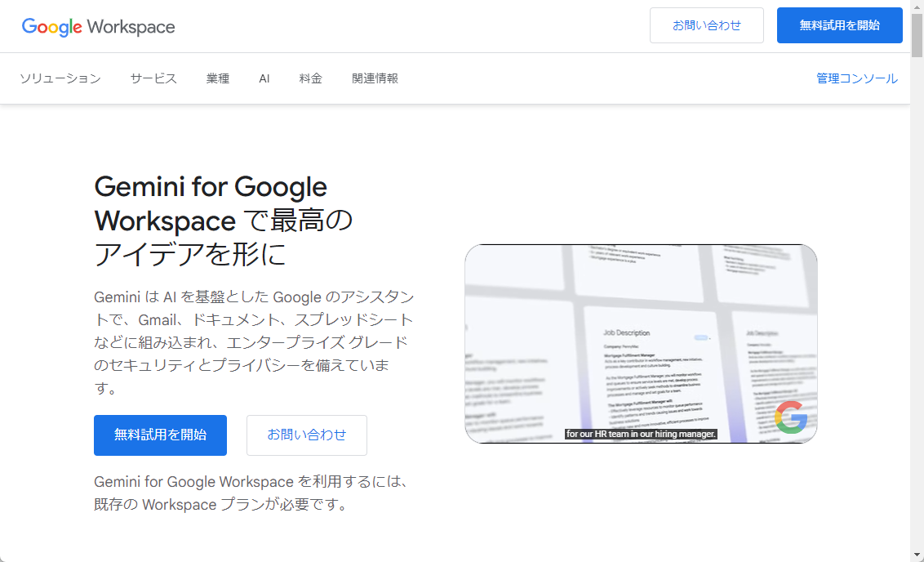The image size is (924, 562).
Task: Click the 無料試用を開始 button below the hero text
Action: [x=160, y=435]
